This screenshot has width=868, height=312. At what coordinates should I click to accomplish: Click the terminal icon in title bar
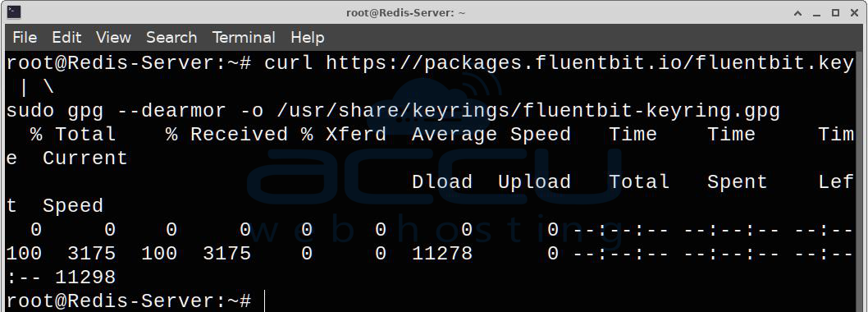click(14, 12)
